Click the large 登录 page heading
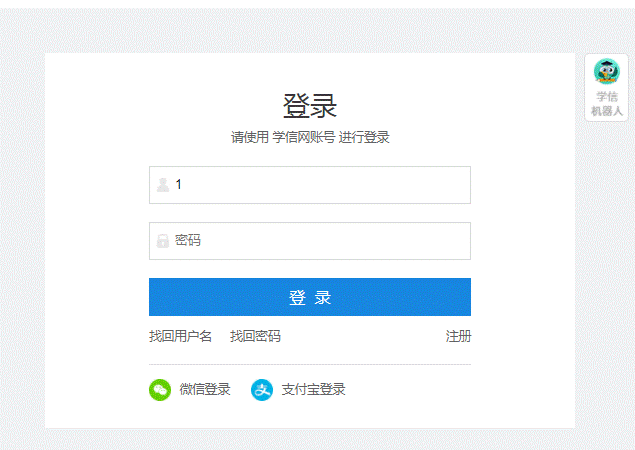The width and height of the screenshot is (635, 450). [x=310, y=106]
